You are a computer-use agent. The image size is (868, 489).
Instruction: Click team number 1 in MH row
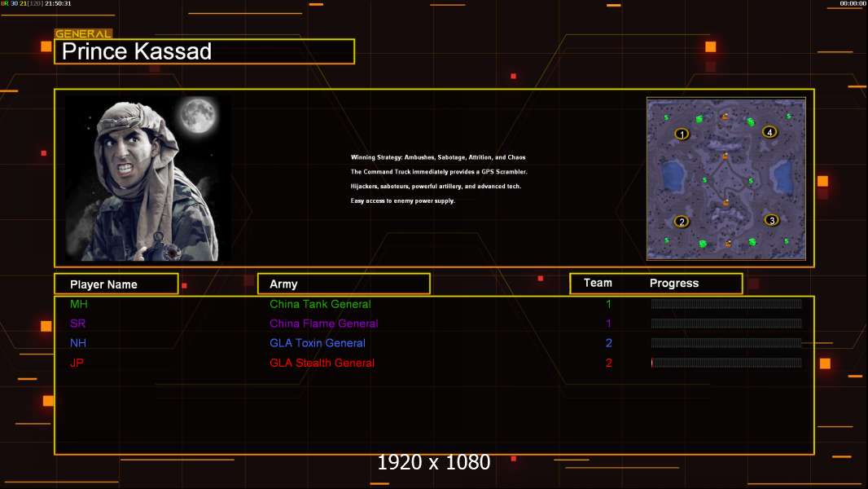tap(608, 304)
